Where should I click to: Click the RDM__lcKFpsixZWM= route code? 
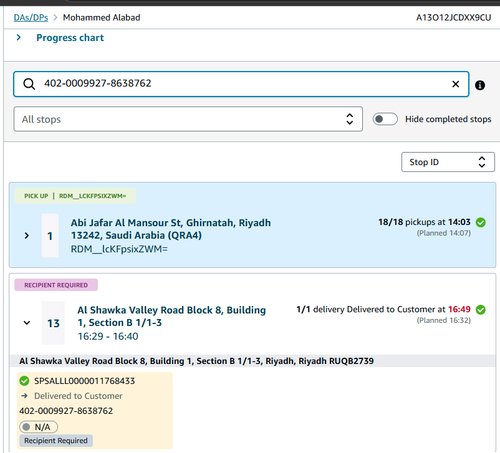click(119, 249)
